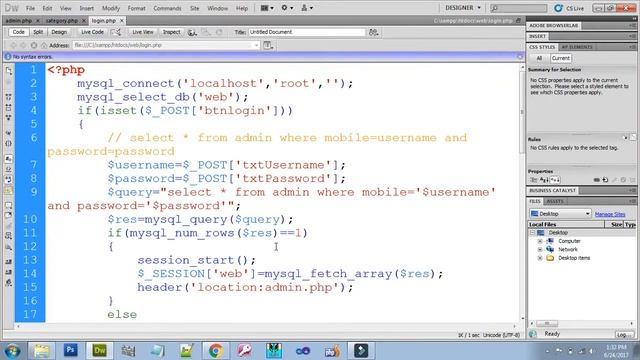Image resolution: width=640 pixels, height=360 pixels.
Task: Click the Windows Start button
Action: [12, 351]
